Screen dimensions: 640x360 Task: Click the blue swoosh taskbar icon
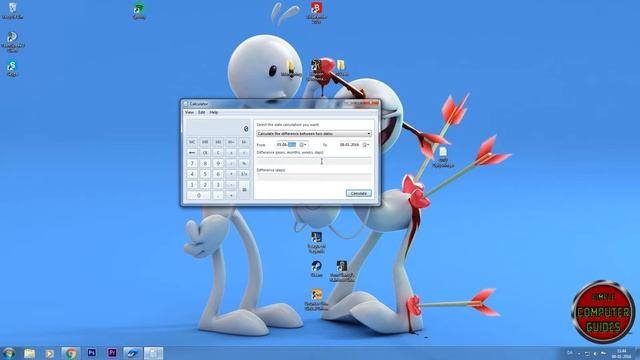click(x=132, y=353)
